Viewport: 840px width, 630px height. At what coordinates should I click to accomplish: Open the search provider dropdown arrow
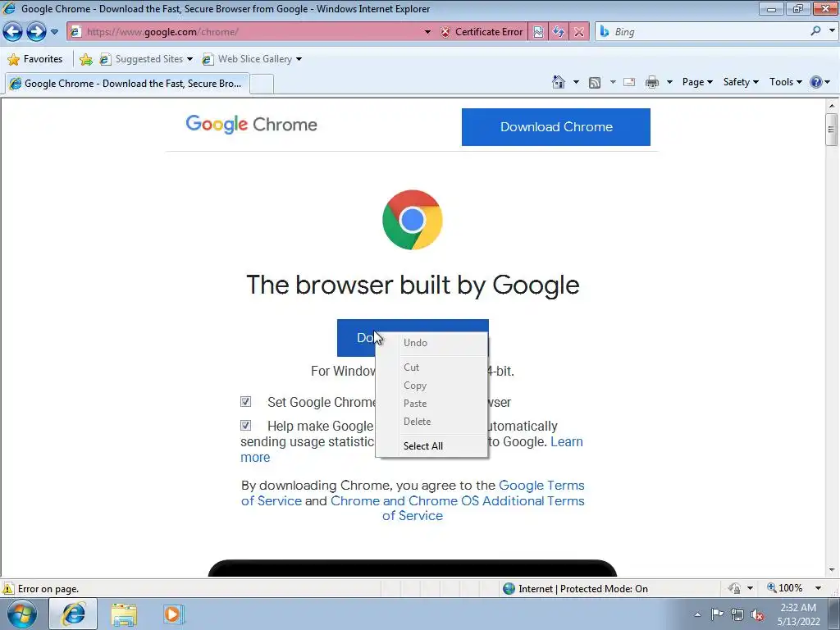[832, 31]
